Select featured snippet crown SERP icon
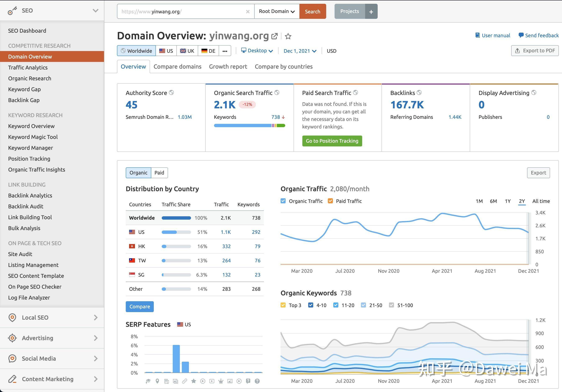The height and width of the screenshot is (392, 562). click(221, 381)
